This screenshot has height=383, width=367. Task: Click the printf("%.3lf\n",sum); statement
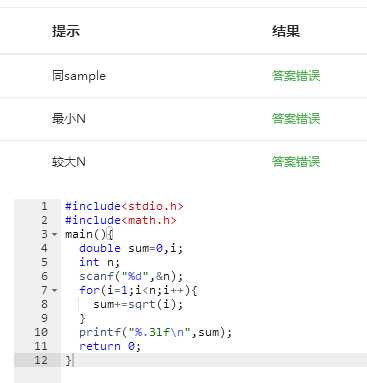pyautogui.click(x=155, y=333)
